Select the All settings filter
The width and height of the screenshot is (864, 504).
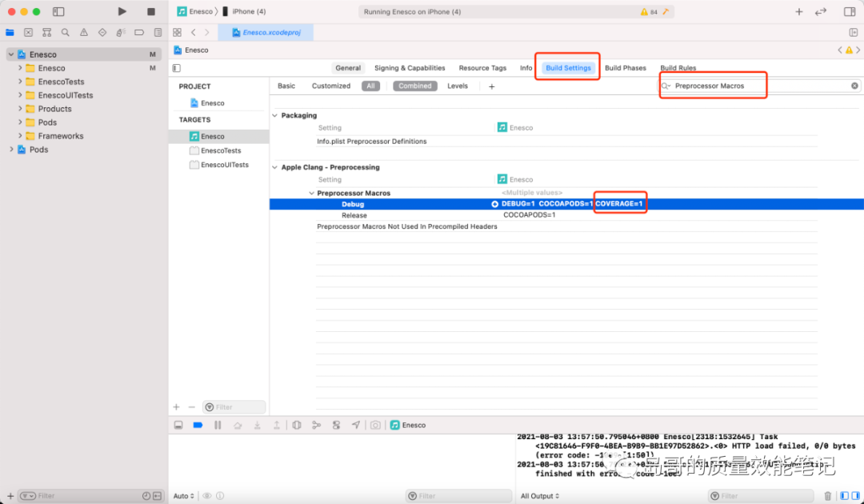coord(371,86)
